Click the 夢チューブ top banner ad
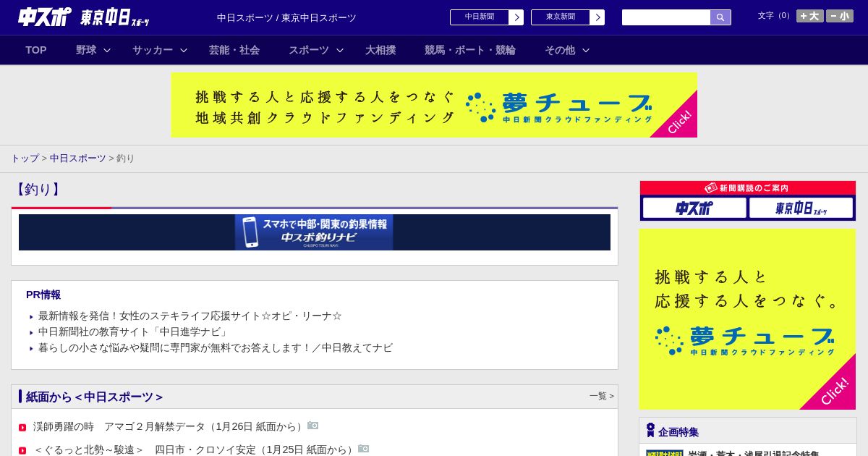The width and height of the screenshot is (868, 456). click(x=434, y=105)
